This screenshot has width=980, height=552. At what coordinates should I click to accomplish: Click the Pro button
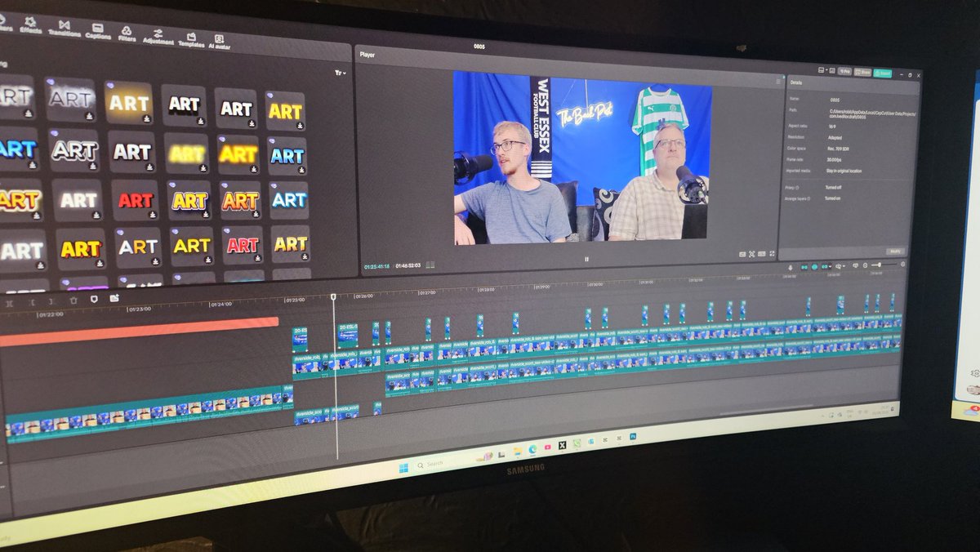844,72
